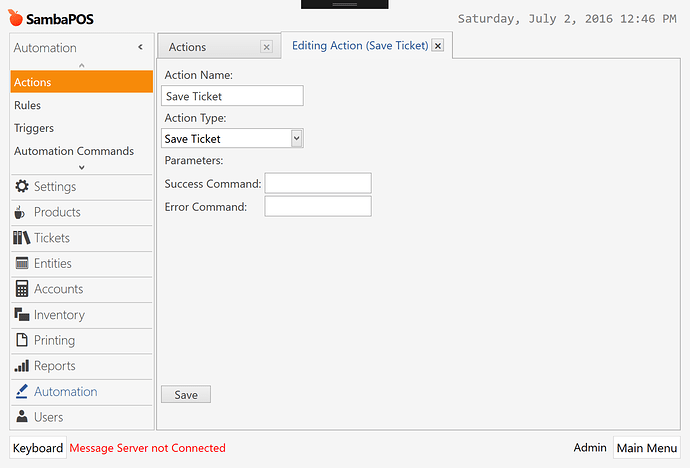Image resolution: width=690 pixels, height=468 pixels.
Task: Close the Editing Action (Save Ticket) tab
Action: click(437, 45)
